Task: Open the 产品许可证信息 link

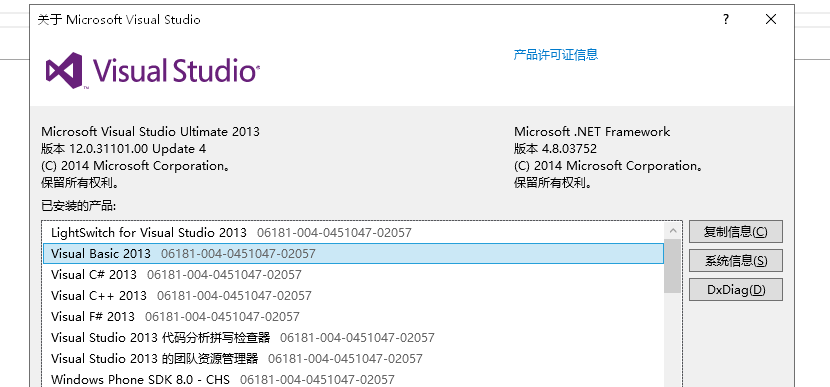Action: tap(556, 54)
